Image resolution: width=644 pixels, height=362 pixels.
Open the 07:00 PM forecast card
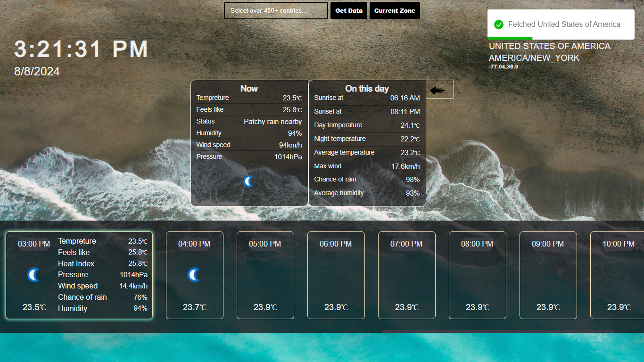(406, 275)
